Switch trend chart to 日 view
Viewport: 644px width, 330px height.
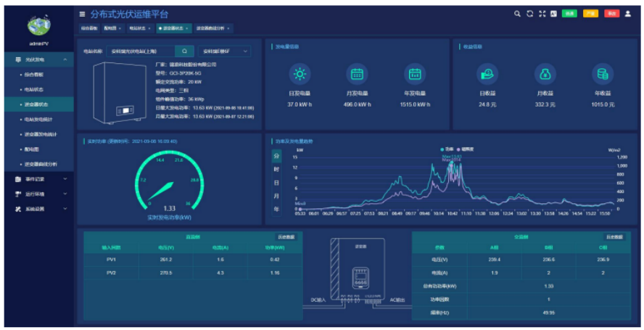[276, 183]
